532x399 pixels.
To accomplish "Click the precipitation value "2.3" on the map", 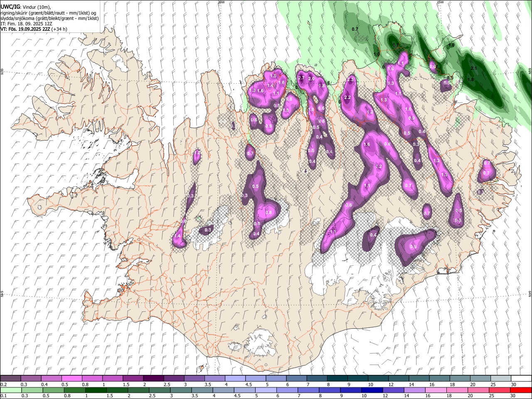I will pyautogui.click(x=350, y=80).
